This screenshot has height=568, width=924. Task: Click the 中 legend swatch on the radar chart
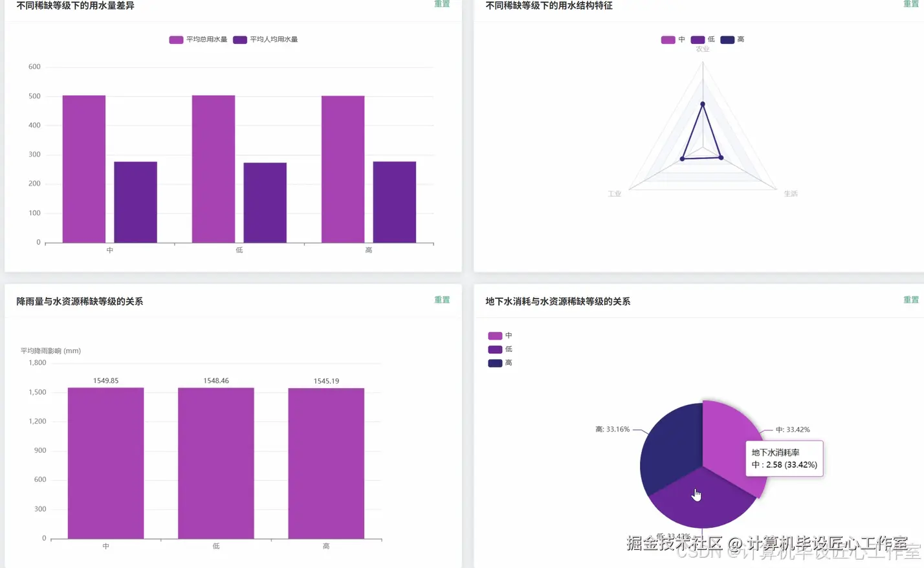pos(669,39)
